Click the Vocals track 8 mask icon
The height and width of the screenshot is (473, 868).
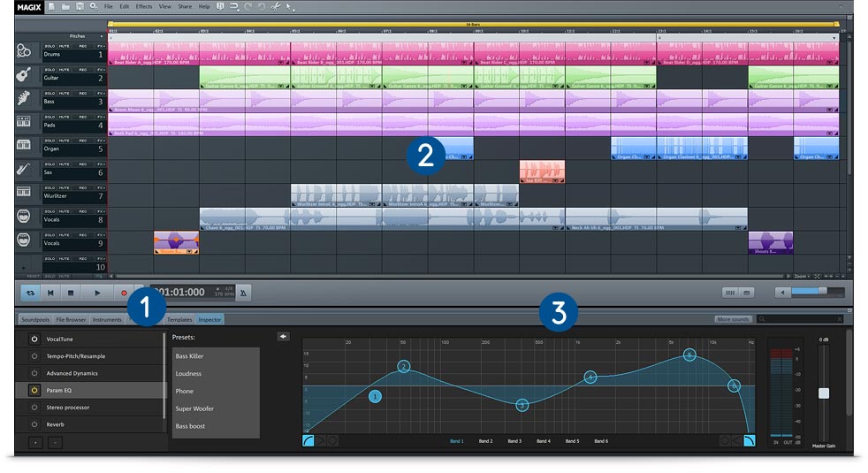pyautogui.click(x=23, y=216)
